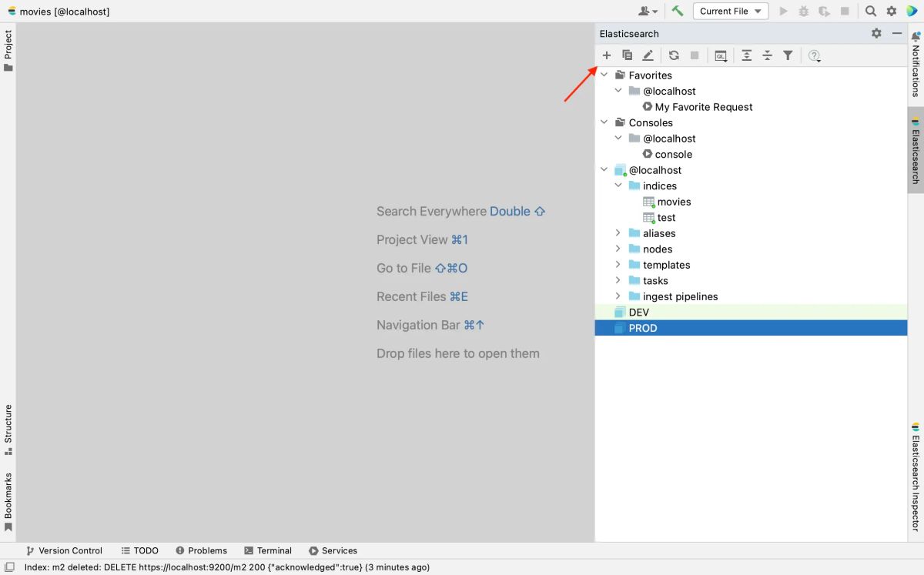This screenshot has height=575, width=924.
Task: Click the Expand All icon
Action: [x=747, y=55]
